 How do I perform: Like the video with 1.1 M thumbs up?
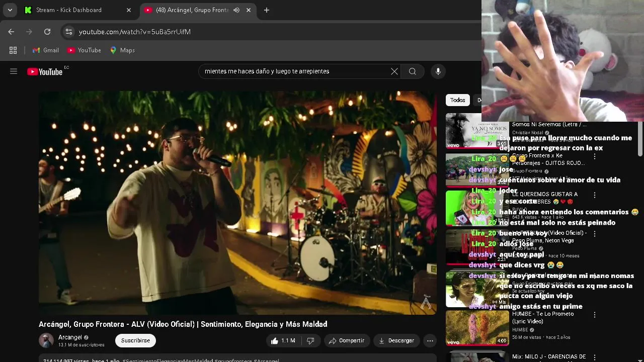[283, 340]
